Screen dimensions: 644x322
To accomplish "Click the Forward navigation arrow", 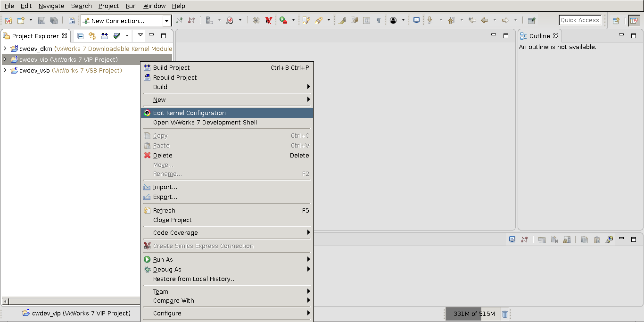I will click(x=505, y=20).
